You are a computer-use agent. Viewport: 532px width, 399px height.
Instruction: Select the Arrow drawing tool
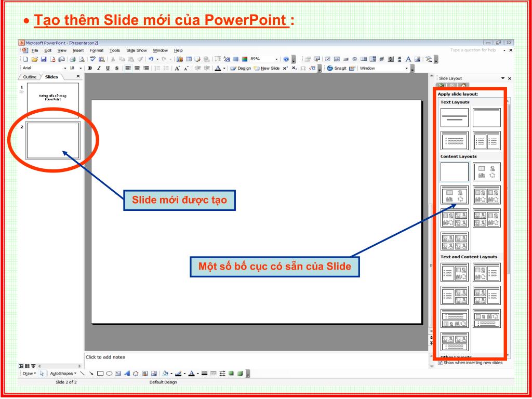click(x=91, y=374)
